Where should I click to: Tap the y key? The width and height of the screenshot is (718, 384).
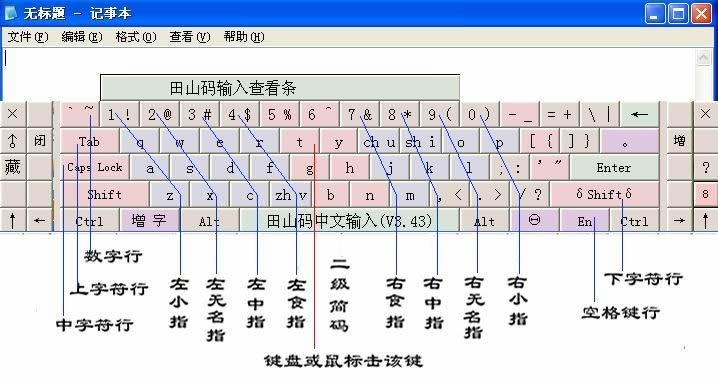click(339, 141)
